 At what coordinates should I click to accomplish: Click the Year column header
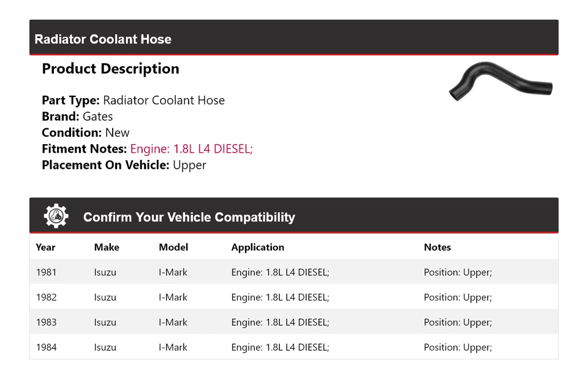pyautogui.click(x=45, y=247)
